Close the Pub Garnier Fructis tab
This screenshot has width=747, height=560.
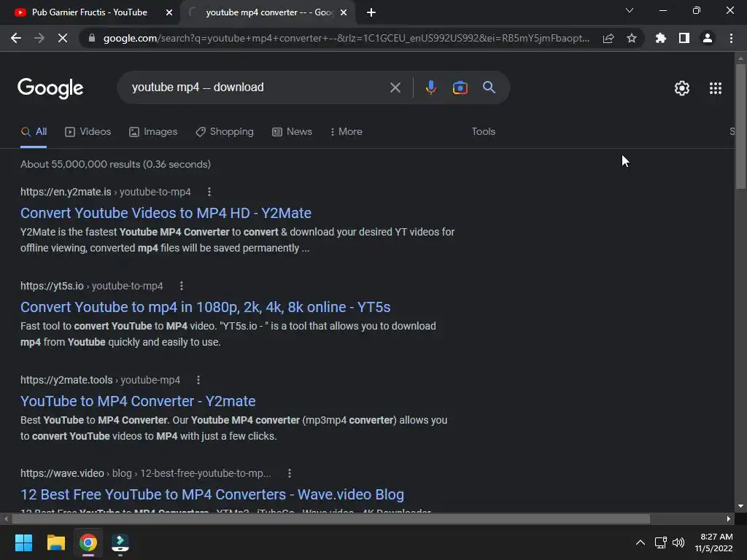pos(169,12)
